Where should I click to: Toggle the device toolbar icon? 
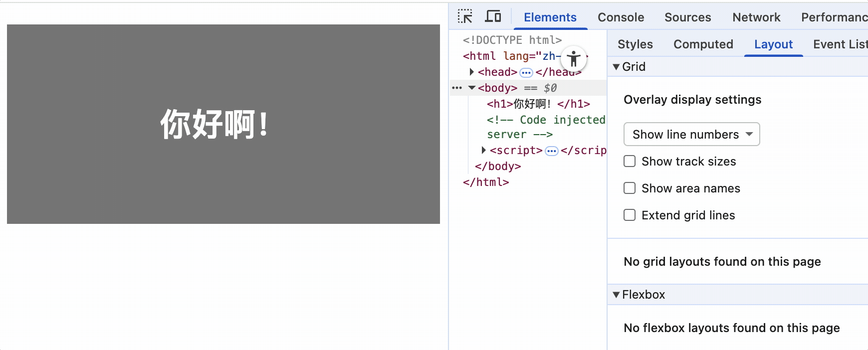493,16
